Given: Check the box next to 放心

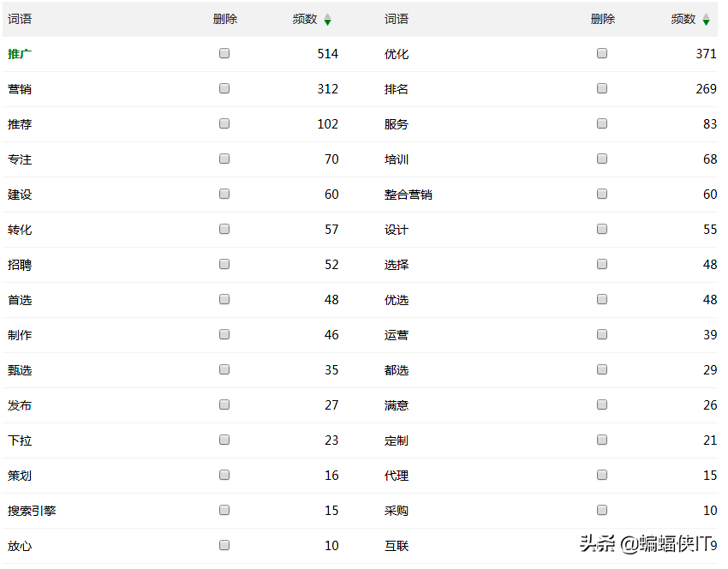Looking at the screenshot, I should click(224, 545).
